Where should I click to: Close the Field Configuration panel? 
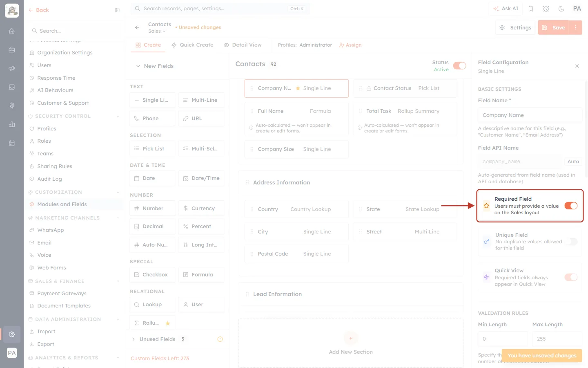click(577, 66)
